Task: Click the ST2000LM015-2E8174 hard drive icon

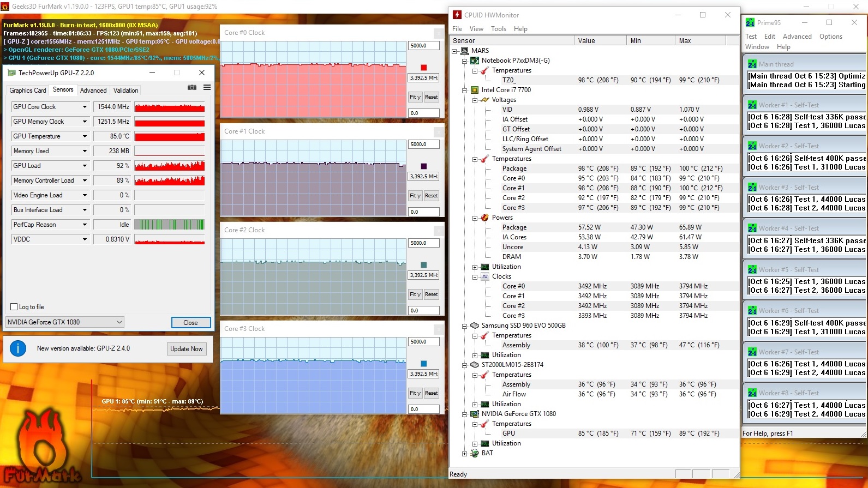Action: coord(475,365)
